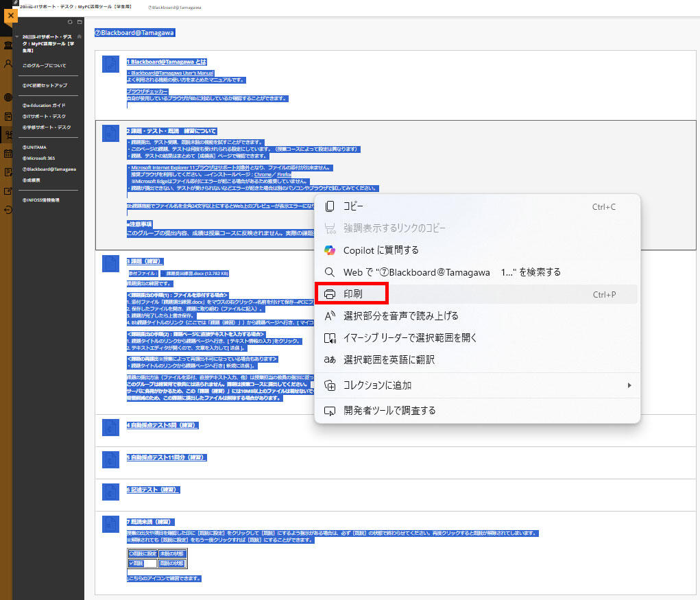Open ①PC初期セットアップ in course menu
This screenshot has width=700, height=600.
[x=45, y=85]
